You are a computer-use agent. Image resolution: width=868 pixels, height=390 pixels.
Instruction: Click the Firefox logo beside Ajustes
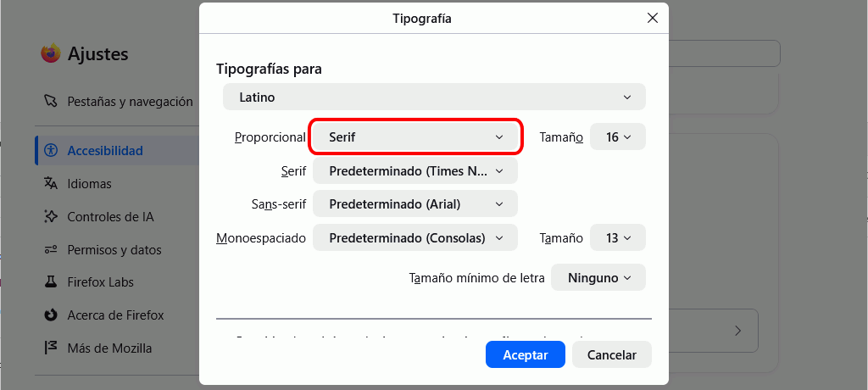(x=50, y=53)
